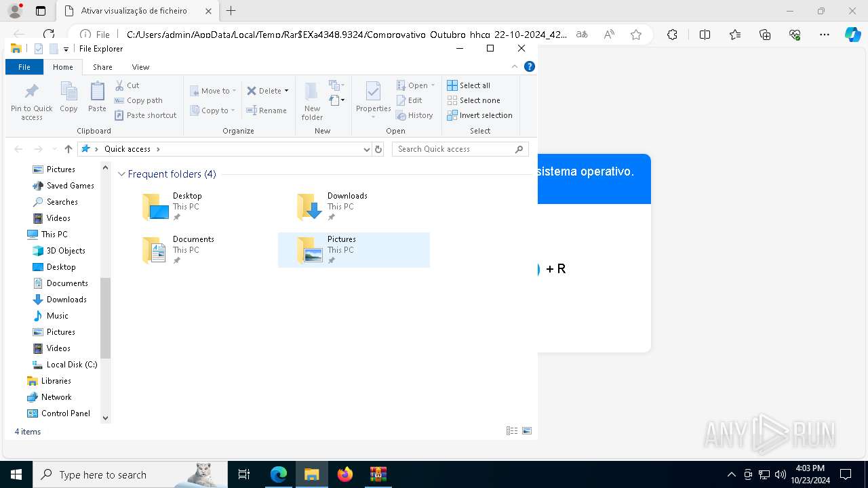Click Firefox icon on taskbar
Viewport: 868px width, 488px height.
[345, 474]
